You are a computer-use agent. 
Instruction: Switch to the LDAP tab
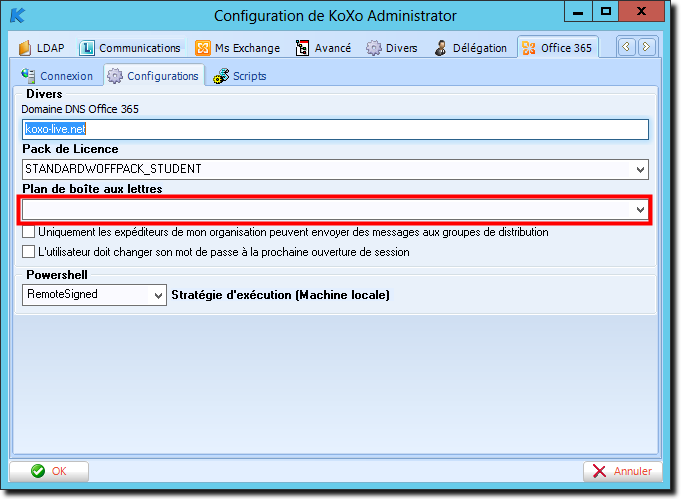(x=42, y=48)
